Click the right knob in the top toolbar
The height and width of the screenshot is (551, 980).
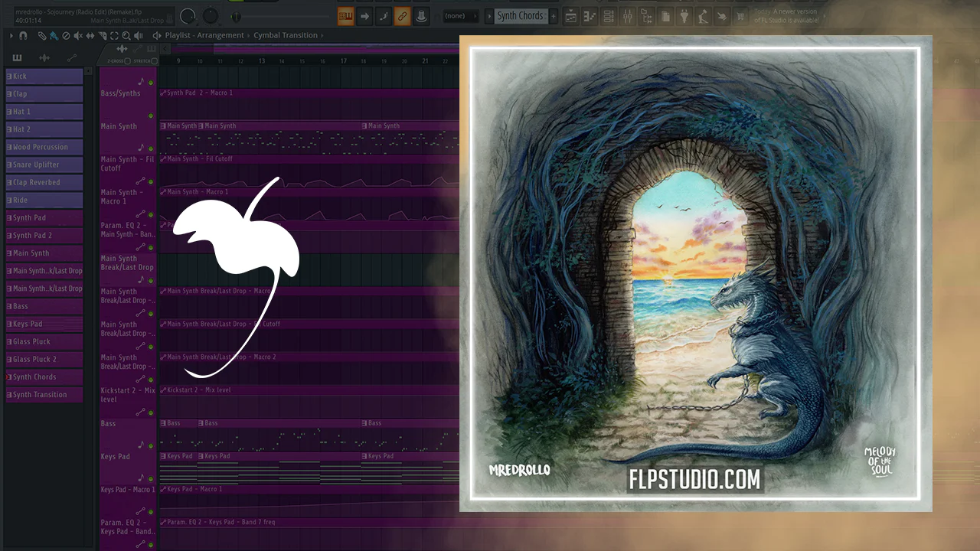pos(211,16)
